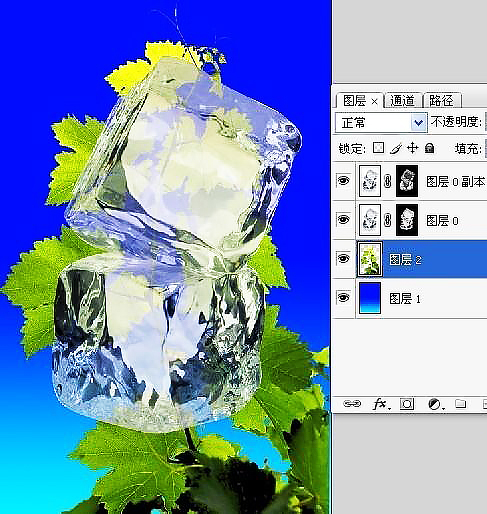Close the 图层 panel tab
This screenshot has width=487, height=514.
(374, 102)
